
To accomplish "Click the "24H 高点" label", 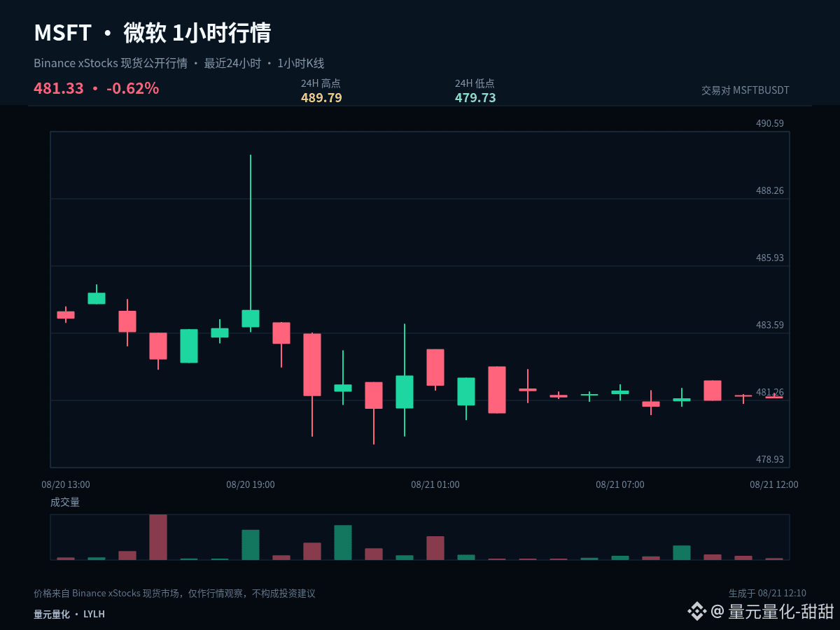I will 321,83.
